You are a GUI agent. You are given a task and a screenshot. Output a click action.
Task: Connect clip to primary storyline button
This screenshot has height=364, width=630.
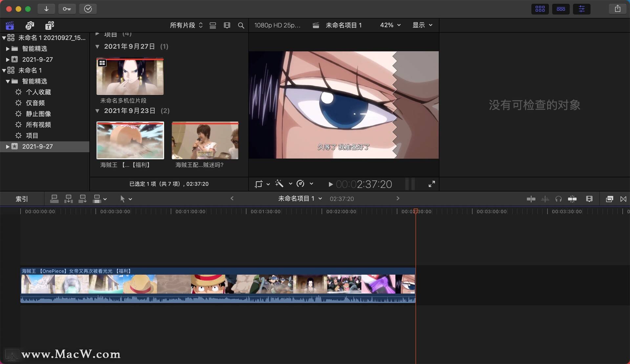coord(54,199)
